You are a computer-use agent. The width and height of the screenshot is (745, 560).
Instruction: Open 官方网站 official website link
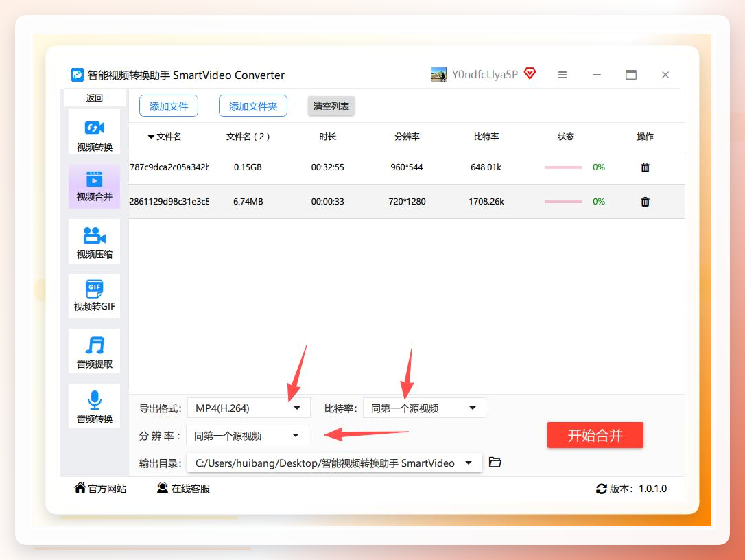[x=100, y=488]
